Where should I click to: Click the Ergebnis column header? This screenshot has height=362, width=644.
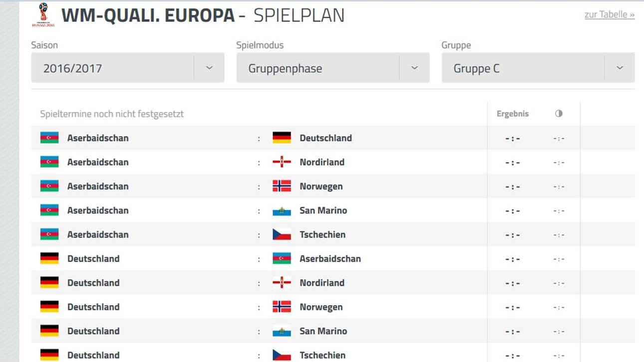coord(512,113)
